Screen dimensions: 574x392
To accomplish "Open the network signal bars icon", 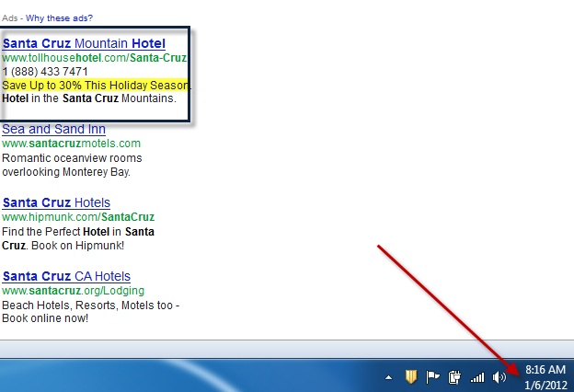I will tap(477, 377).
